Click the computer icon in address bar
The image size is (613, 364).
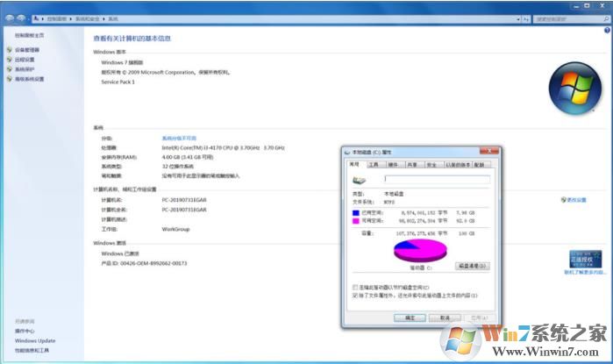(x=36, y=18)
